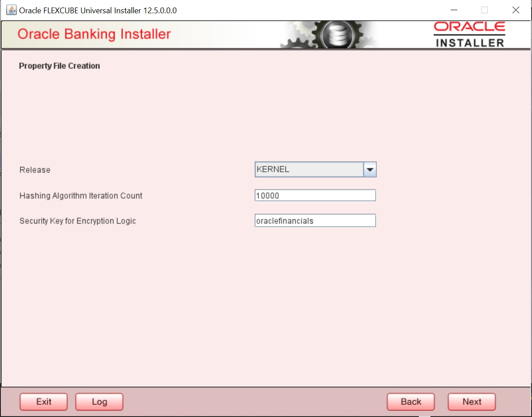Click the Oracle Banking Installer banner title

pyautogui.click(x=94, y=34)
